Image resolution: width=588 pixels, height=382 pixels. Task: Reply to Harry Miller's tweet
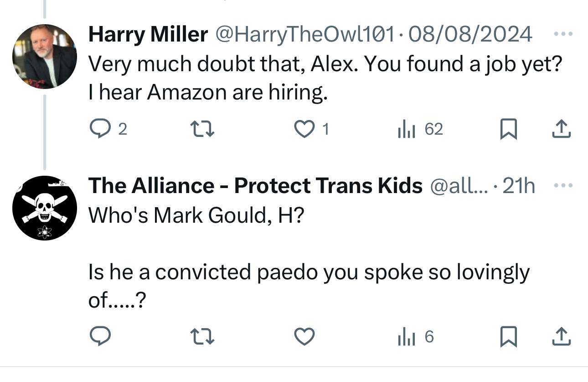click(98, 129)
